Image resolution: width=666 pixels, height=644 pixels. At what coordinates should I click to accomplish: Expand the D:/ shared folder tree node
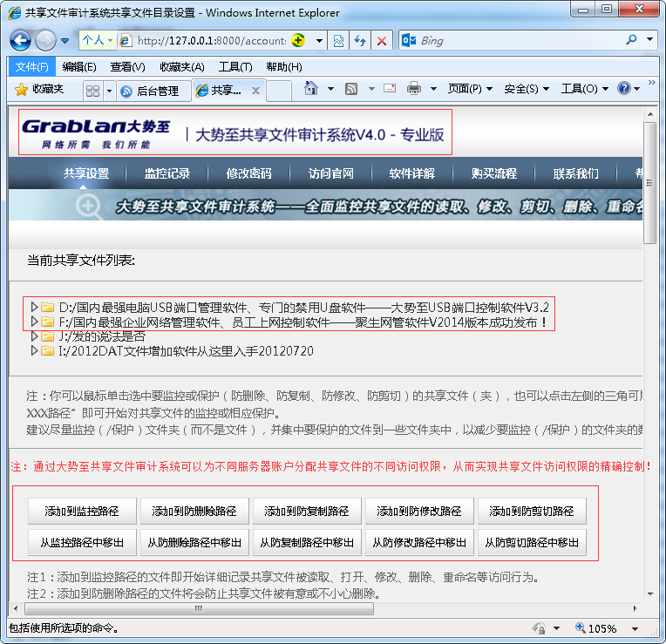35,308
